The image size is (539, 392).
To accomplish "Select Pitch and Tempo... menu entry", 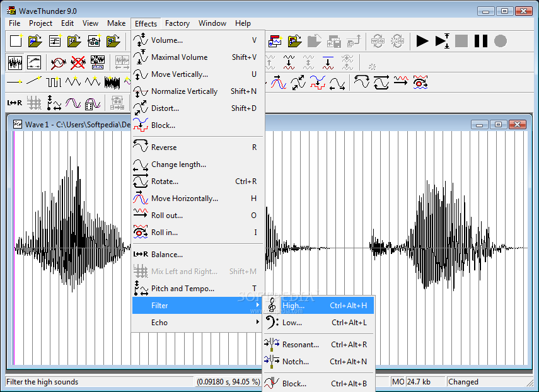I will 198,289.
